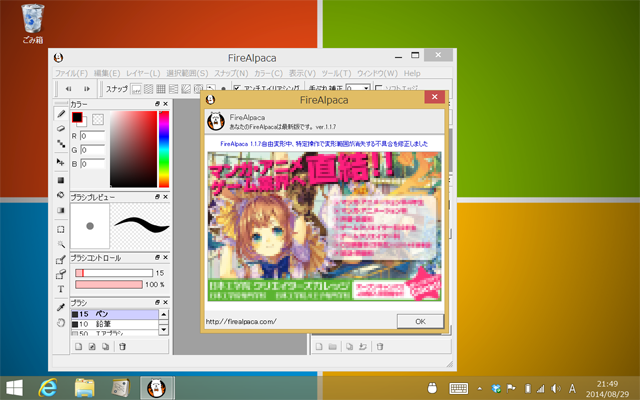Viewport: 640px width, 400px height.
Task: Show hidden system tray icons
Action: tap(480, 389)
